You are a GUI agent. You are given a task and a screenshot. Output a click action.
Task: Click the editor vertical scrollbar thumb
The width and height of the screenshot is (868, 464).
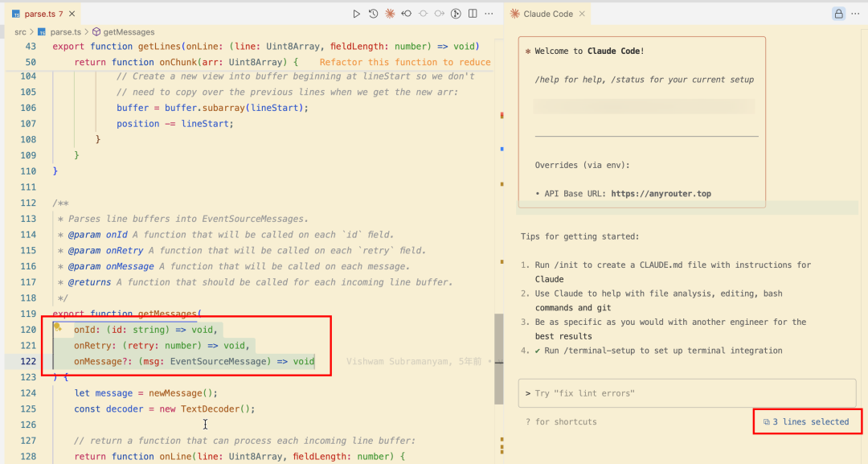pyautogui.click(x=499, y=359)
